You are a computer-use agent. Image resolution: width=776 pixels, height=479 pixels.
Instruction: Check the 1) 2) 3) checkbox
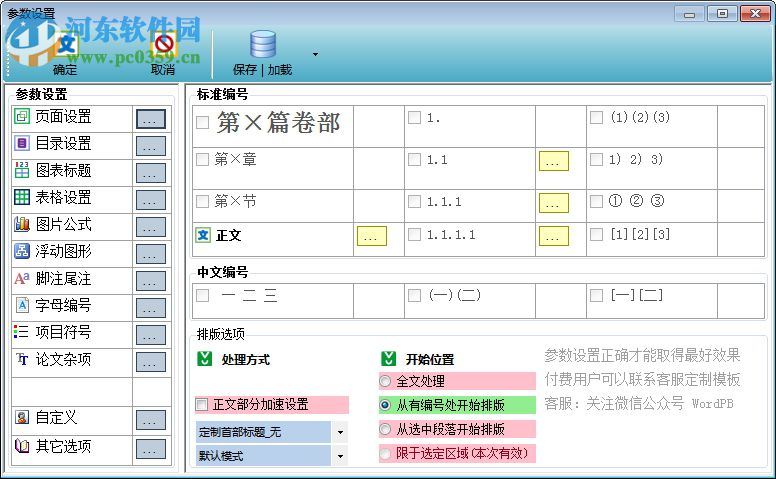tap(596, 159)
